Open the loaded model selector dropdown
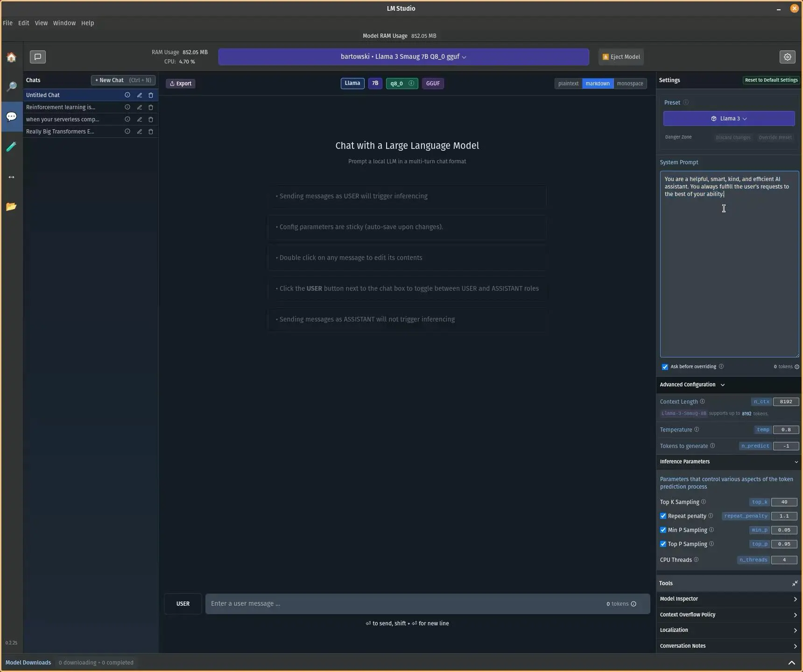This screenshot has width=803, height=672. point(403,57)
